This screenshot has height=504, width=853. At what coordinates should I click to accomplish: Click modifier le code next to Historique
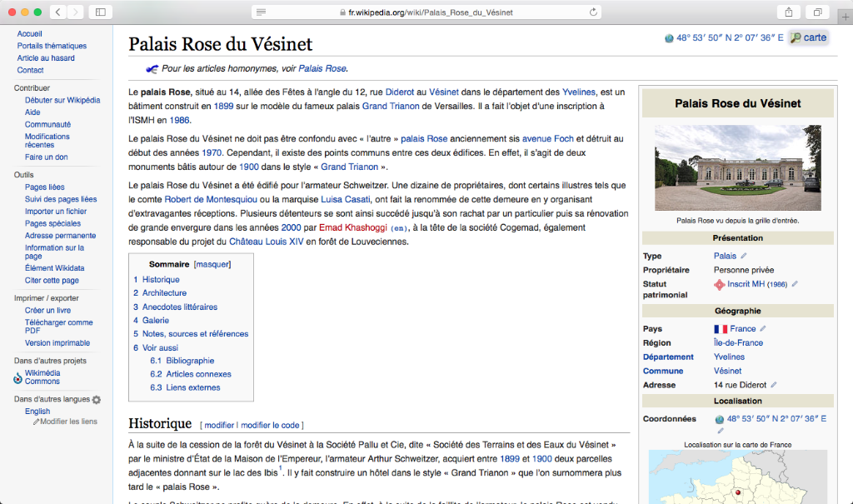click(x=271, y=425)
